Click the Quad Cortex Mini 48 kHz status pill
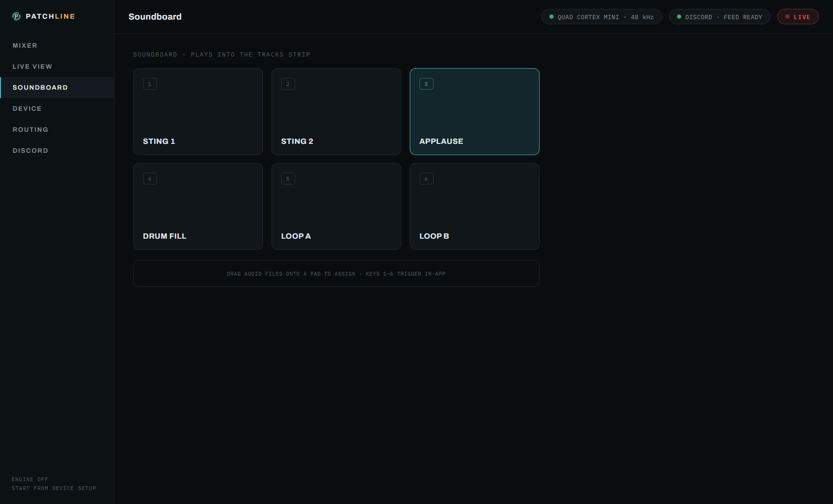Viewport: 833px width, 504px height. pyautogui.click(x=602, y=17)
